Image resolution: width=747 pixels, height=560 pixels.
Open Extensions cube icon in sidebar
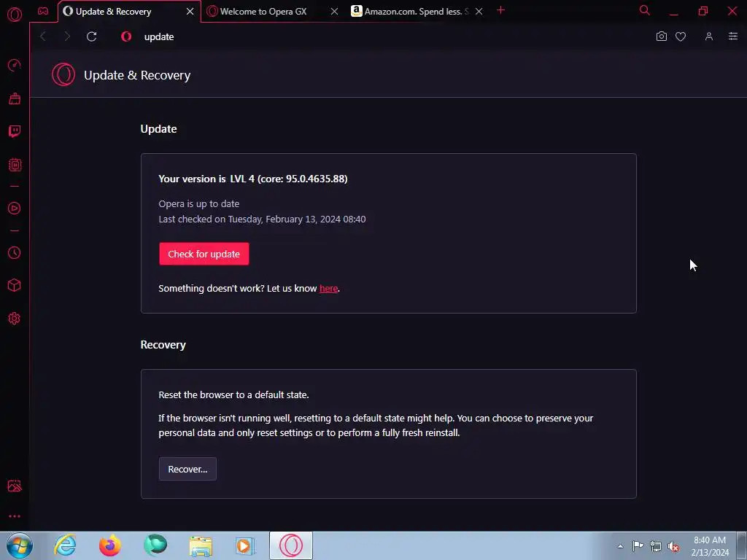pos(15,285)
